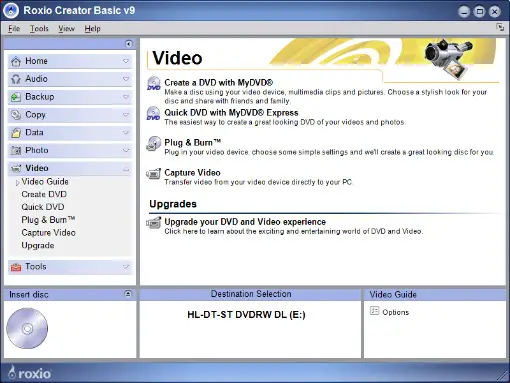Click the Create a DVD with MyDVD disc icon

tap(154, 83)
